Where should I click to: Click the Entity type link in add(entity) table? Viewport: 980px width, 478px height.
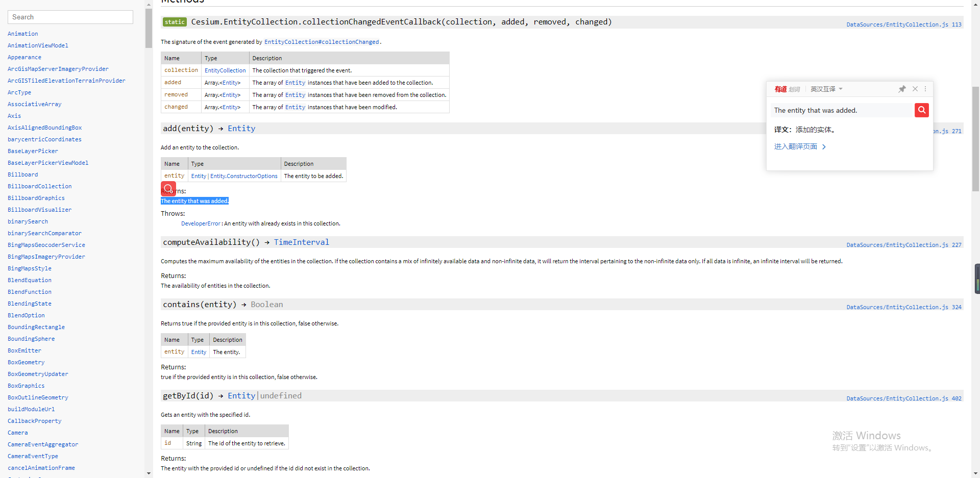[x=198, y=176]
